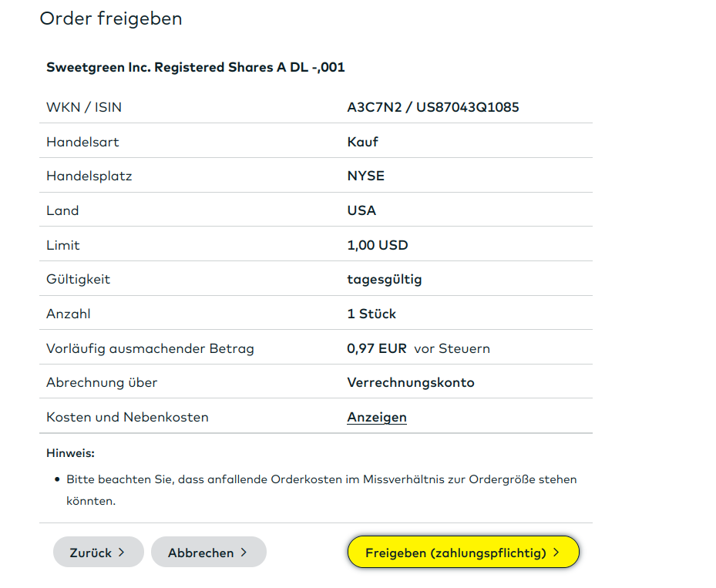Image resolution: width=716 pixels, height=588 pixels.
Task: Click the Sweetgreen Inc. Registered Shares title
Action: point(195,67)
